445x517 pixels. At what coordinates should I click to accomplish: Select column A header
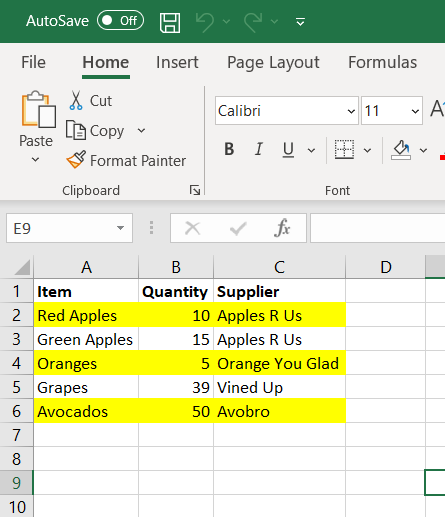tap(86, 267)
